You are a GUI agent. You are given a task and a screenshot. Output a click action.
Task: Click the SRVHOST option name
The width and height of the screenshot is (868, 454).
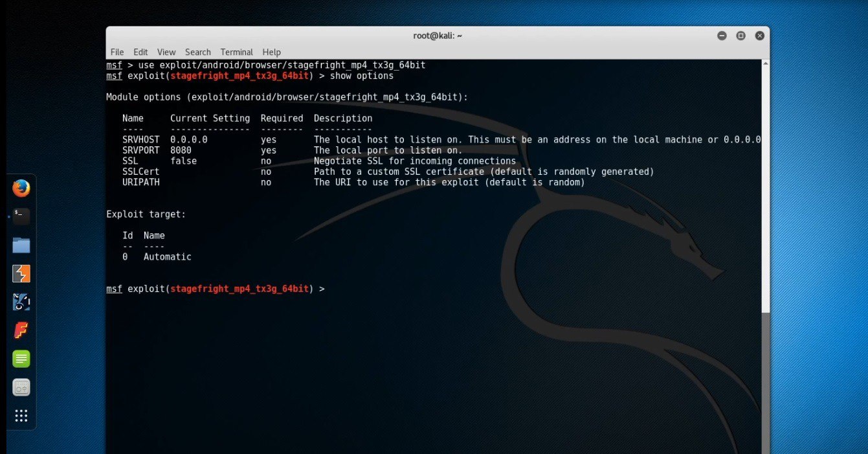pyautogui.click(x=140, y=140)
